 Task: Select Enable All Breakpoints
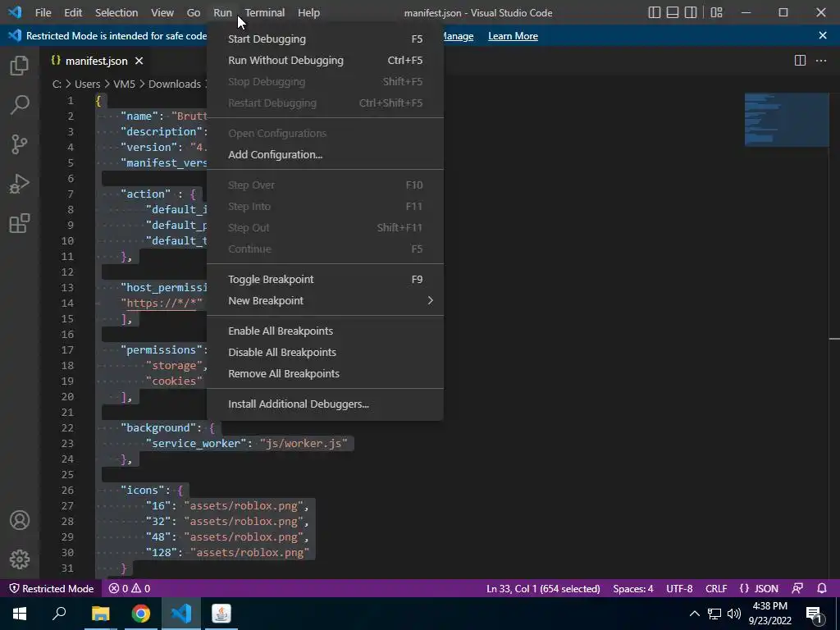tap(325, 331)
